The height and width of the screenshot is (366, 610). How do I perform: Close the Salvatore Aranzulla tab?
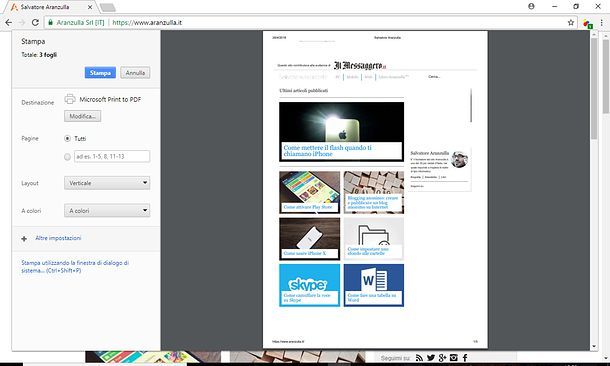tap(90, 7)
